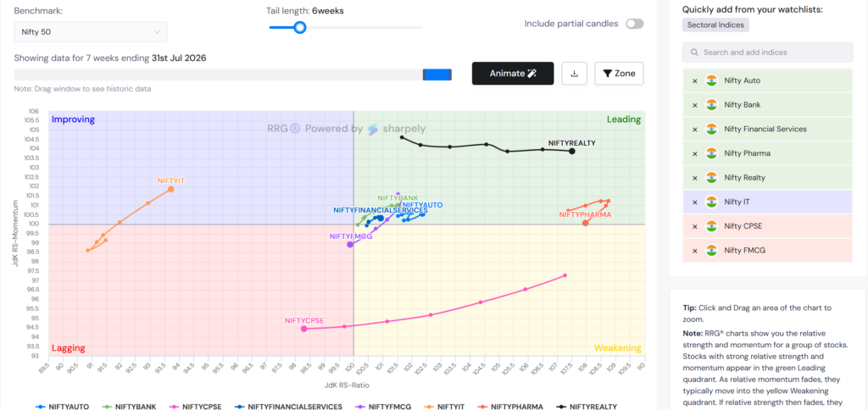Image resolution: width=868 pixels, height=410 pixels.
Task: Click the India flag icon beside Nifty Bank
Action: pyautogui.click(x=711, y=105)
